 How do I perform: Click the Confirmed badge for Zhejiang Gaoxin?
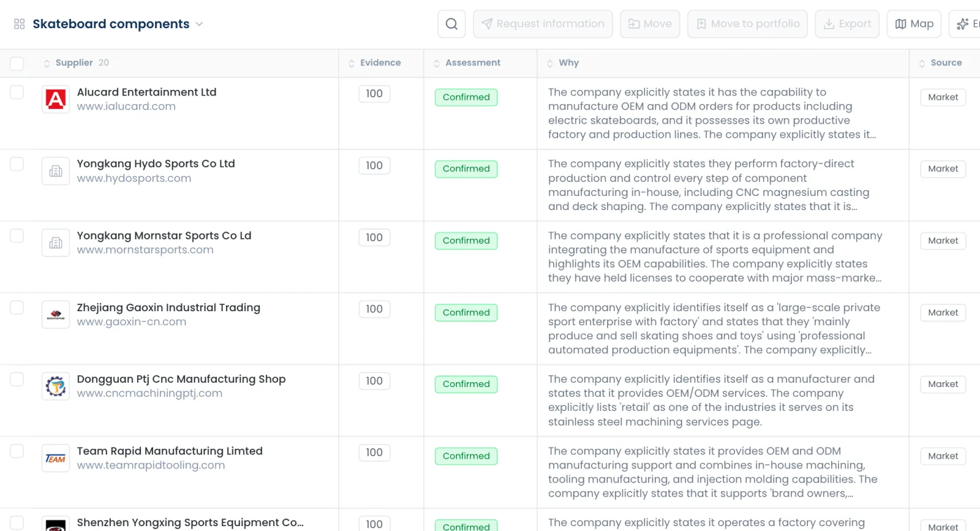click(x=466, y=312)
